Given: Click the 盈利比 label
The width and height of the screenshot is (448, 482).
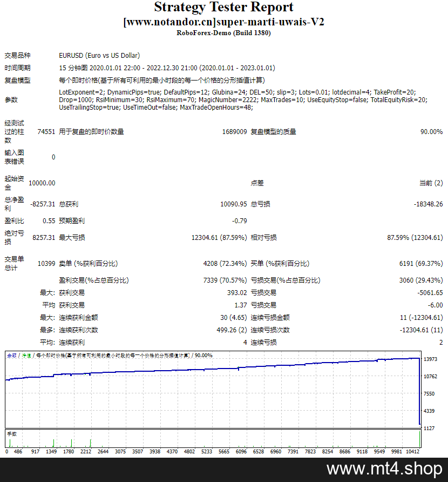Looking at the screenshot, I should coord(14,221).
